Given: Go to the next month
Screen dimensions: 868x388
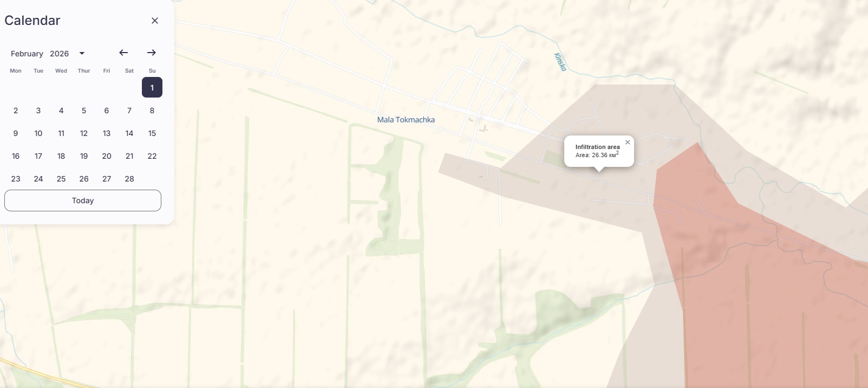Looking at the screenshot, I should tap(152, 53).
